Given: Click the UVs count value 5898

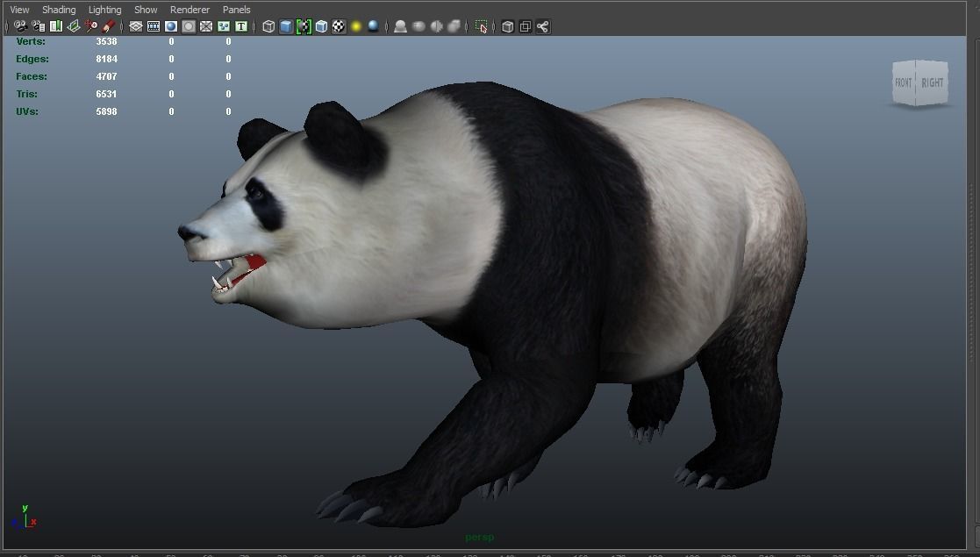Looking at the screenshot, I should click(106, 111).
